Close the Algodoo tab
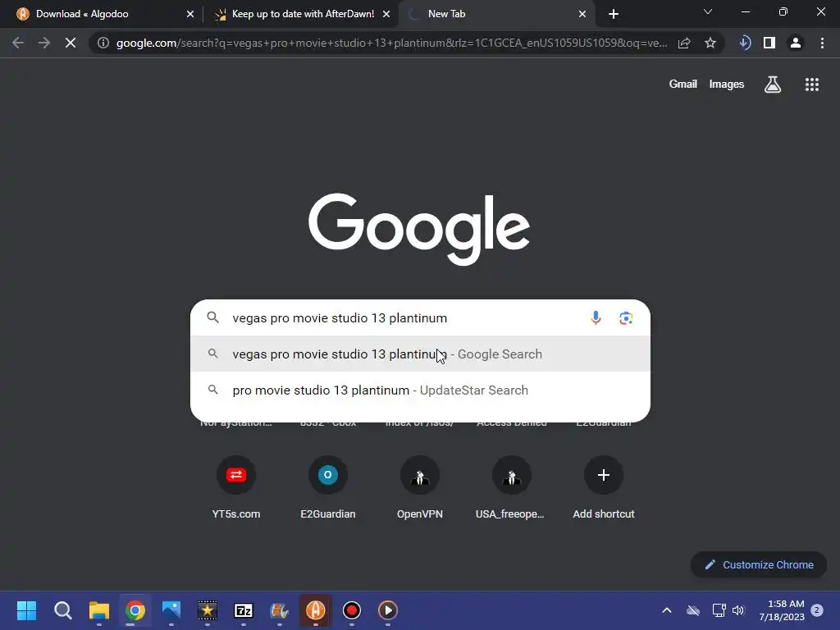Viewport: 840px width, 630px height. [x=190, y=15]
